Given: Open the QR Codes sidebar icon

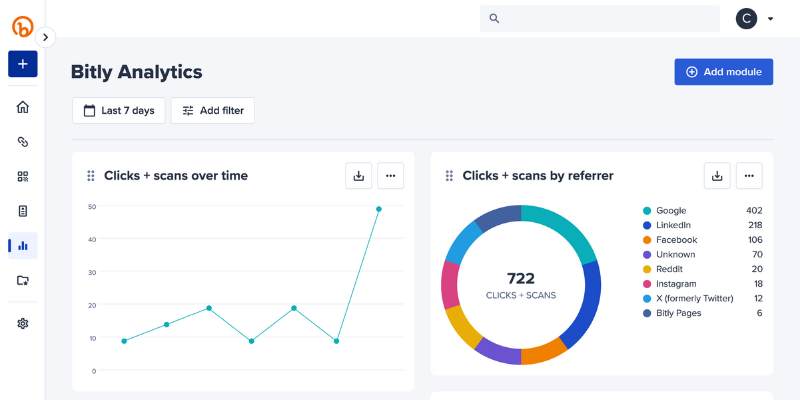Looking at the screenshot, I should (22, 177).
